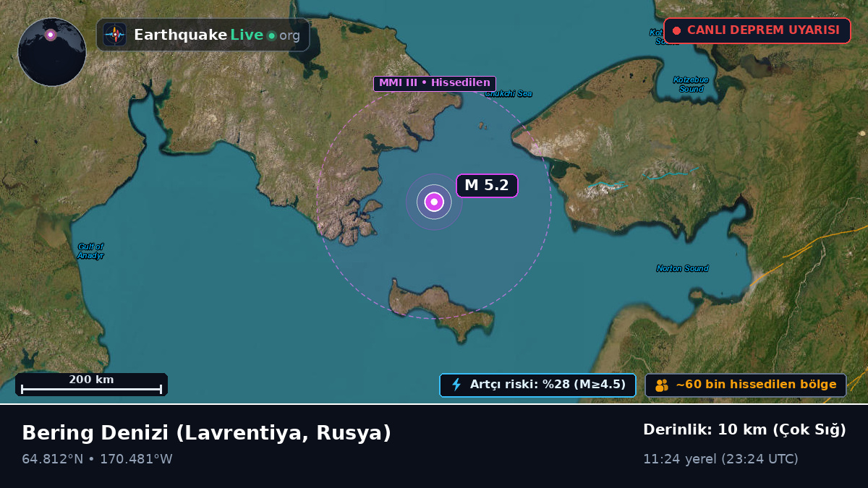Click the Gulf of Anadyr map label
The width and height of the screenshot is (868, 488).
[91, 251]
